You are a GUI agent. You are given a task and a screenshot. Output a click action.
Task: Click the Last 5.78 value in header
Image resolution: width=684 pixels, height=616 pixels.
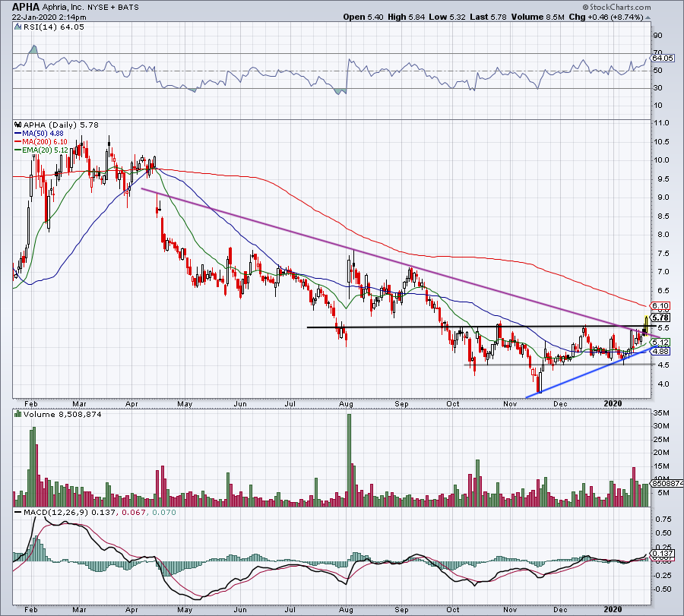tap(488, 17)
